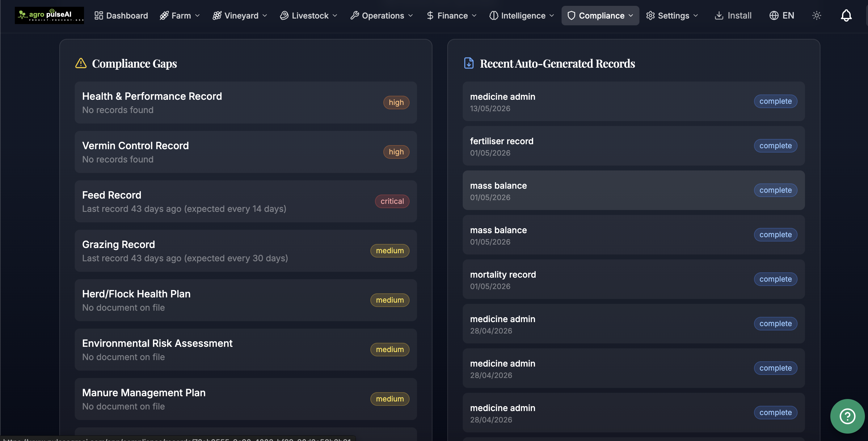This screenshot has height=441, width=868.
Task: Click the dashboard grid icon
Action: [99, 15]
